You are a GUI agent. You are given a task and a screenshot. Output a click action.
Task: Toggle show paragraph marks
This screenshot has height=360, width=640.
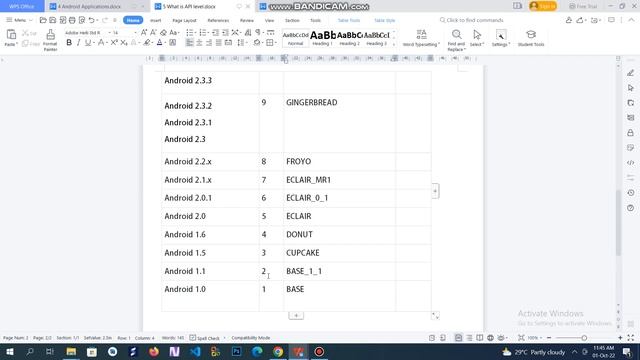pos(258,33)
